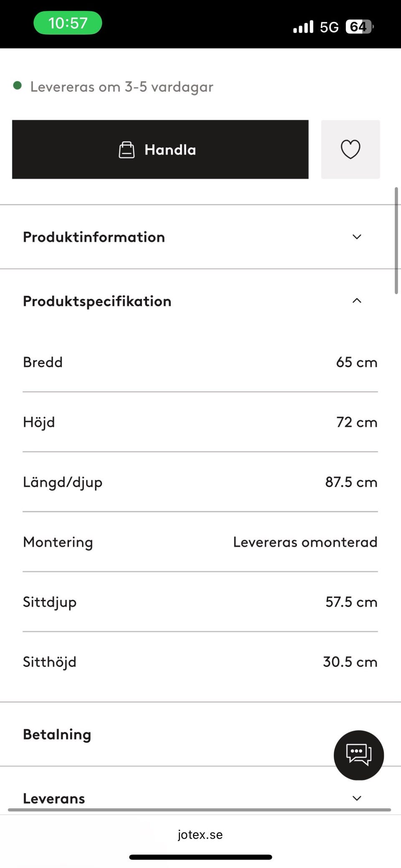Tap the green 10:57 time pill
Screen dimensions: 401x868
tap(68, 23)
